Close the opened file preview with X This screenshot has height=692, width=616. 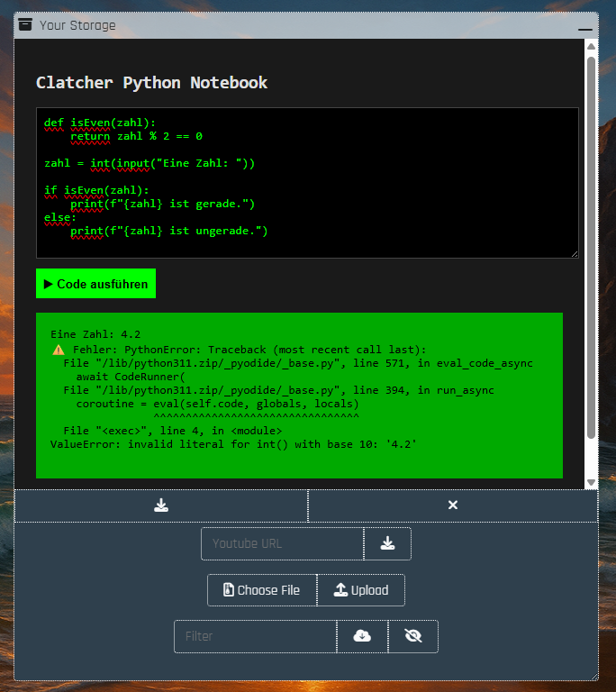453,505
